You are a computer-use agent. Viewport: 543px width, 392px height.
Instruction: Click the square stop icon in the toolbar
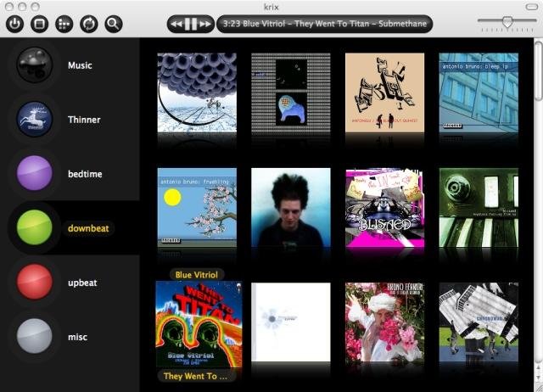(x=40, y=24)
